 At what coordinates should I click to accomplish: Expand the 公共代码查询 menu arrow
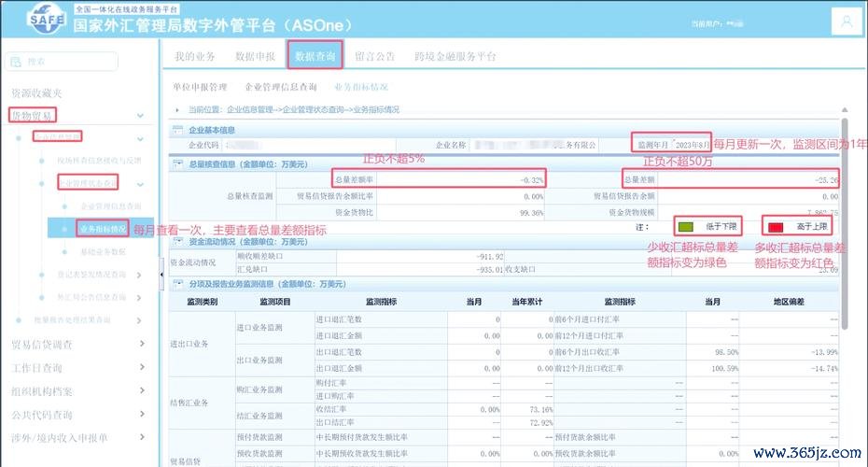tap(142, 414)
